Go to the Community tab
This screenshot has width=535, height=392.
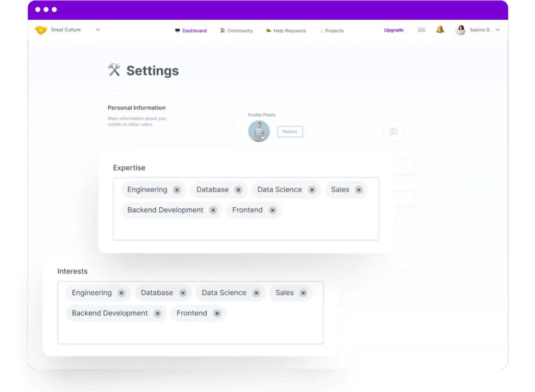(x=237, y=31)
